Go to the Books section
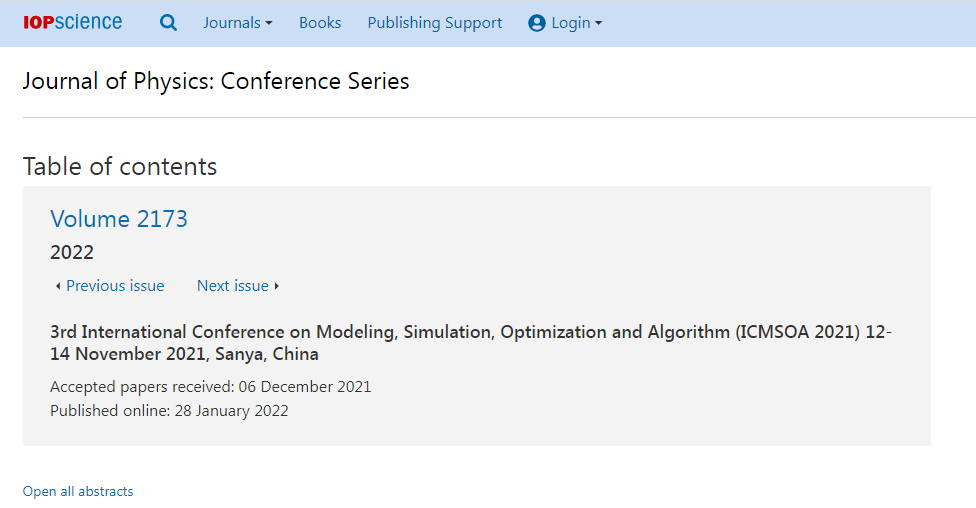Viewport: 976px width, 508px height. (x=320, y=23)
